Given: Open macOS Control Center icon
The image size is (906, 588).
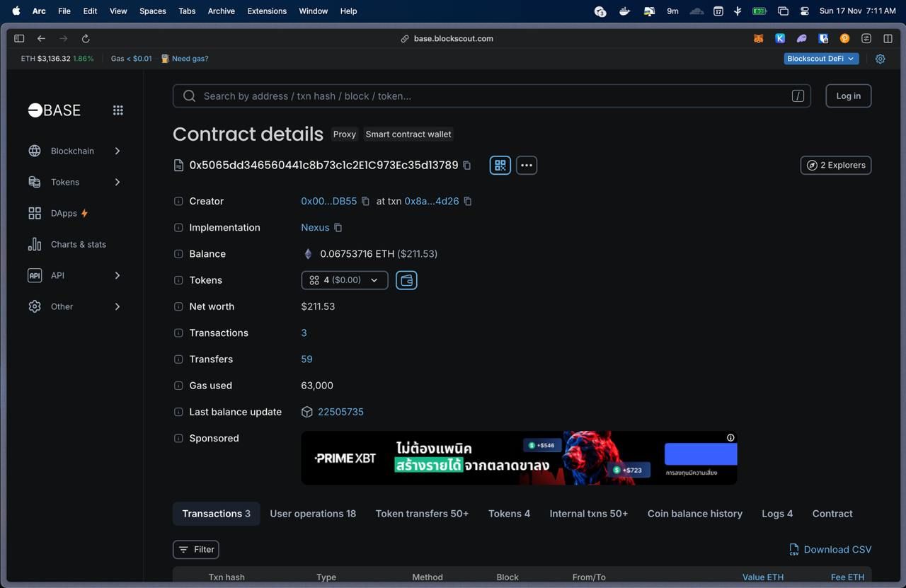Looking at the screenshot, I should [x=805, y=11].
